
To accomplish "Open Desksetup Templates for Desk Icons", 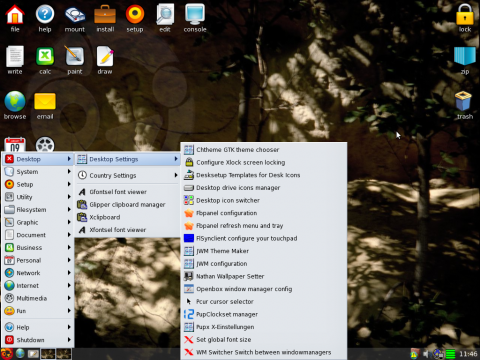I will click(x=264, y=175).
